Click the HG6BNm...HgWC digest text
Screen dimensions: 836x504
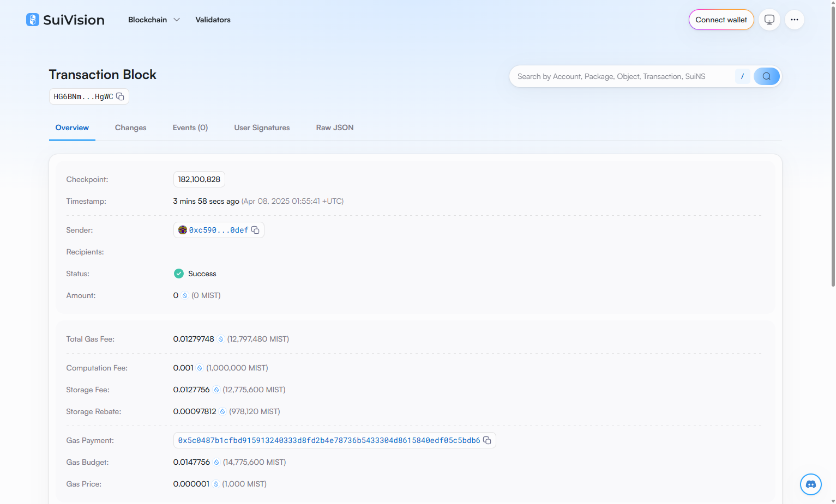click(83, 96)
